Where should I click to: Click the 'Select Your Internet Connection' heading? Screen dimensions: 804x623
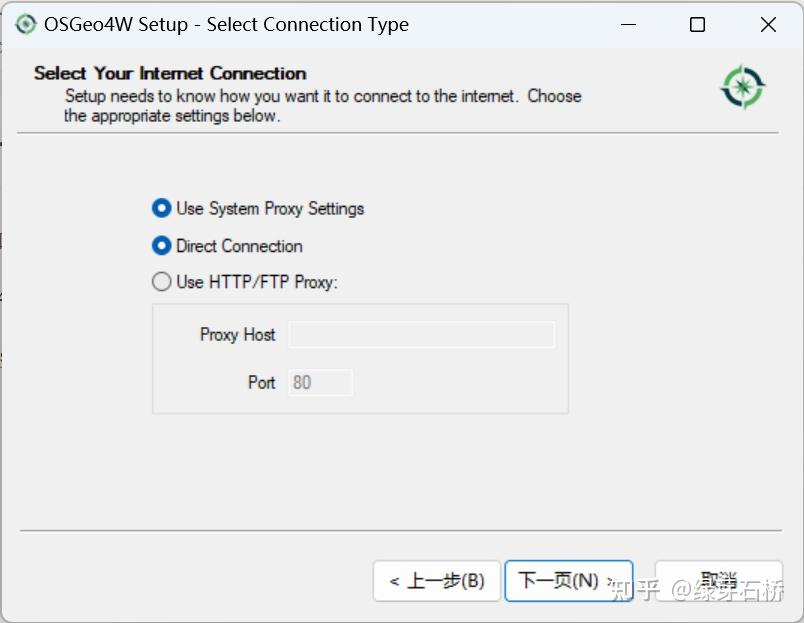(170, 73)
